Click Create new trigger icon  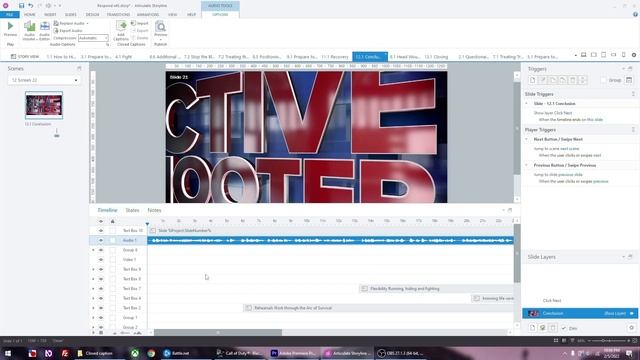pyautogui.click(x=532, y=80)
